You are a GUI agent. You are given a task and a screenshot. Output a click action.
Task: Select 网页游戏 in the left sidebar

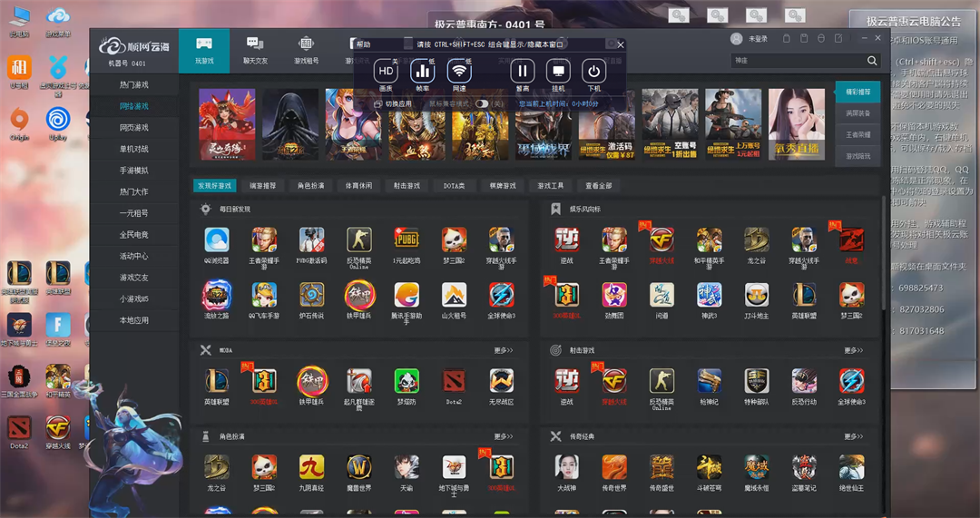coord(133,128)
